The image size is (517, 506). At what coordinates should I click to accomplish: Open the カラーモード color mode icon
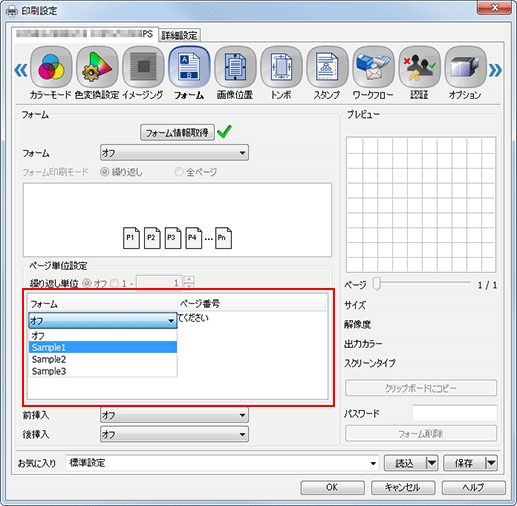point(51,68)
